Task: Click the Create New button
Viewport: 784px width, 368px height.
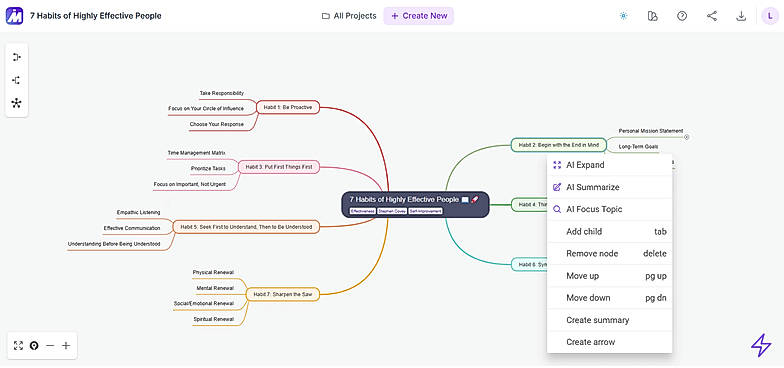Action: (419, 16)
